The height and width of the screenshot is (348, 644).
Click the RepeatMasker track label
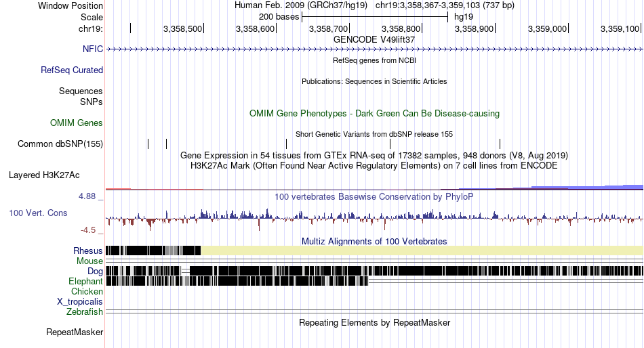[75, 332]
